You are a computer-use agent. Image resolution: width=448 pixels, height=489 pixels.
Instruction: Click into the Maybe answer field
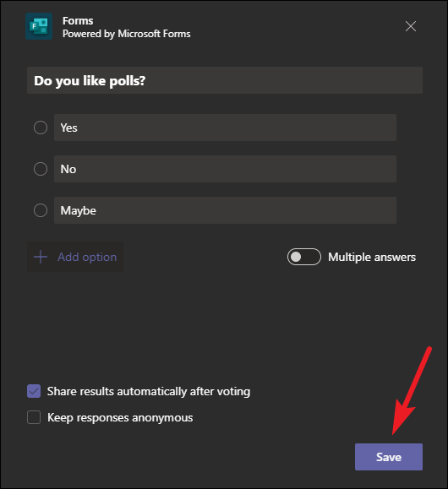pos(225,210)
